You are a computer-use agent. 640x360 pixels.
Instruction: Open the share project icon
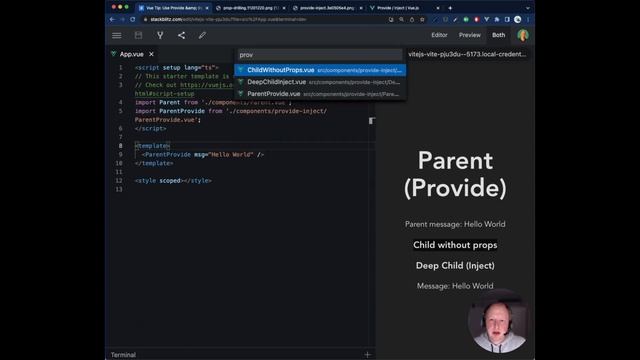(x=181, y=36)
